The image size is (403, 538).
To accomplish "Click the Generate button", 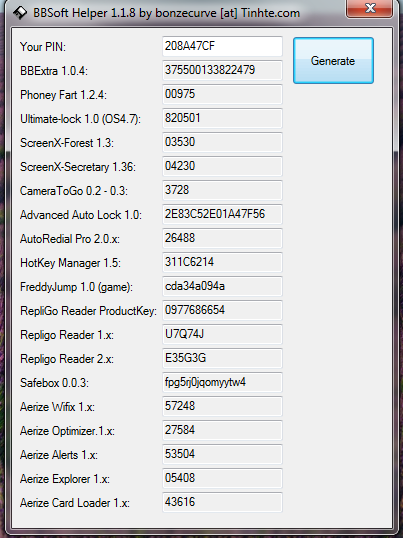I will pyautogui.click(x=333, y=60).
